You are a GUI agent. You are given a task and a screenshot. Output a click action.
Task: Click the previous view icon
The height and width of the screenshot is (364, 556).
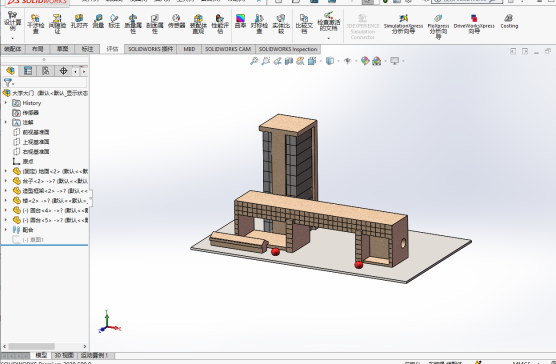tap(277, 61)
